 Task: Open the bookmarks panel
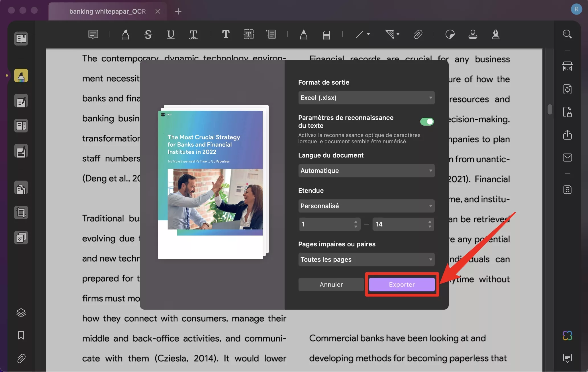point(21,335)
